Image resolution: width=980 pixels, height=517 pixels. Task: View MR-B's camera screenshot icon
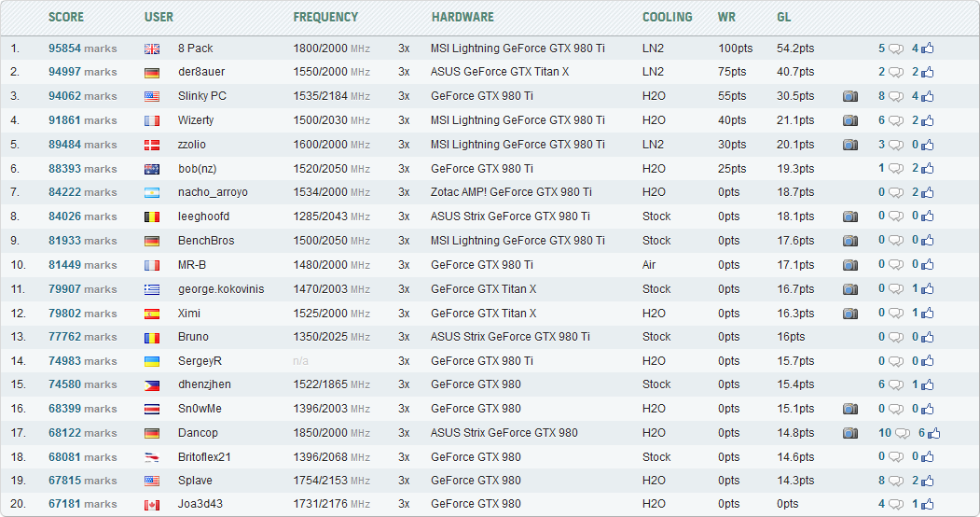(850, 265)
